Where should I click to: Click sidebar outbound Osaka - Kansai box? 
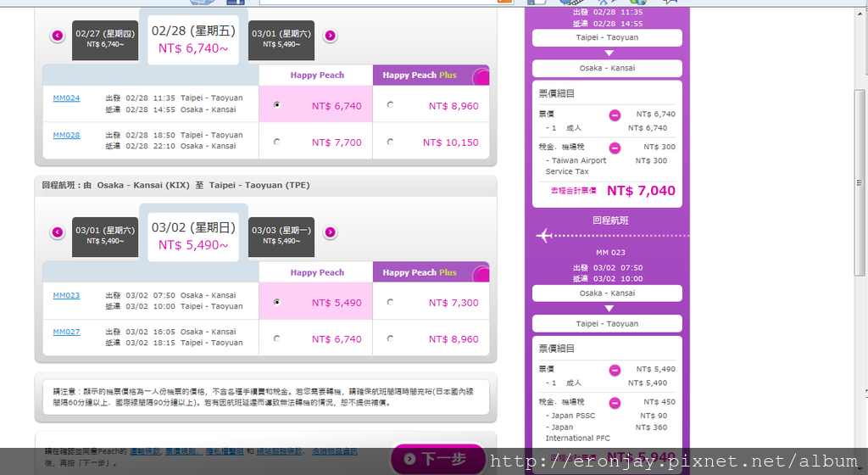[607, 68]
